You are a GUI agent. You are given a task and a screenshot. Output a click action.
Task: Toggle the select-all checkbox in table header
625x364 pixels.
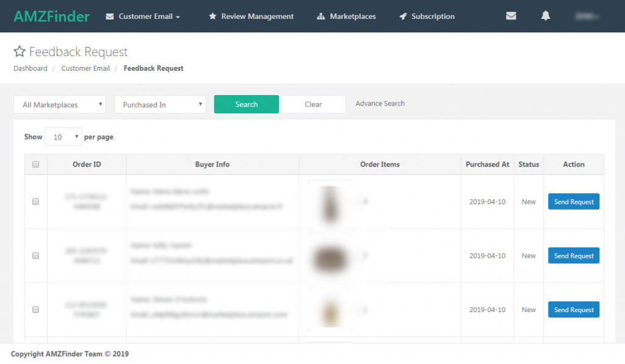click(35, 165)
